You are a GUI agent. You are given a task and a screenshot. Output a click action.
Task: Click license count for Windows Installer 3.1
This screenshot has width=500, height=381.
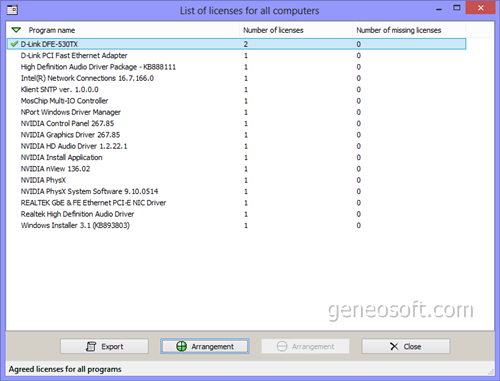[x=246, y=225]
